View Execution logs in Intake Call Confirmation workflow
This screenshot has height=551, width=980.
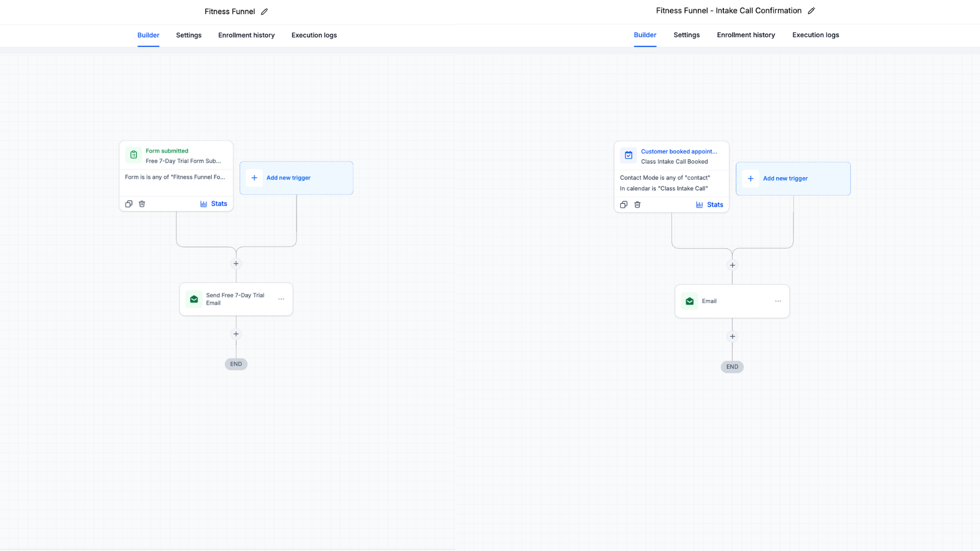click(x=816, y=35)
